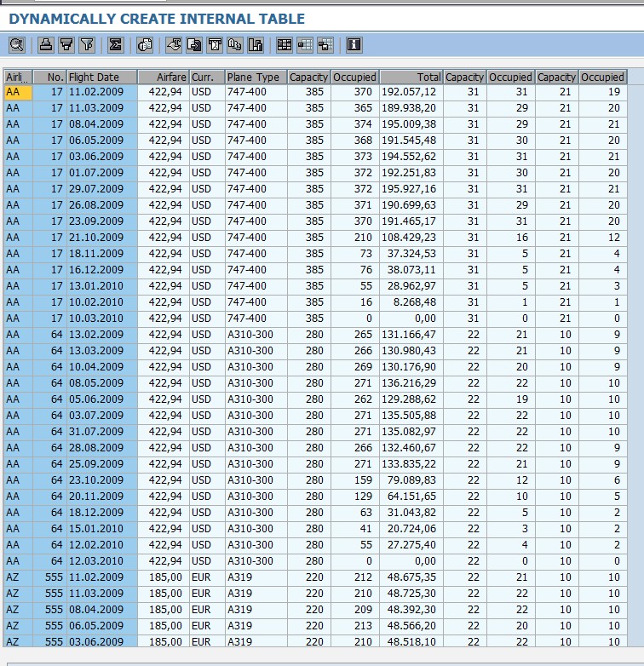
Task: Click flight date 13.02.2009
Action: 102,335
